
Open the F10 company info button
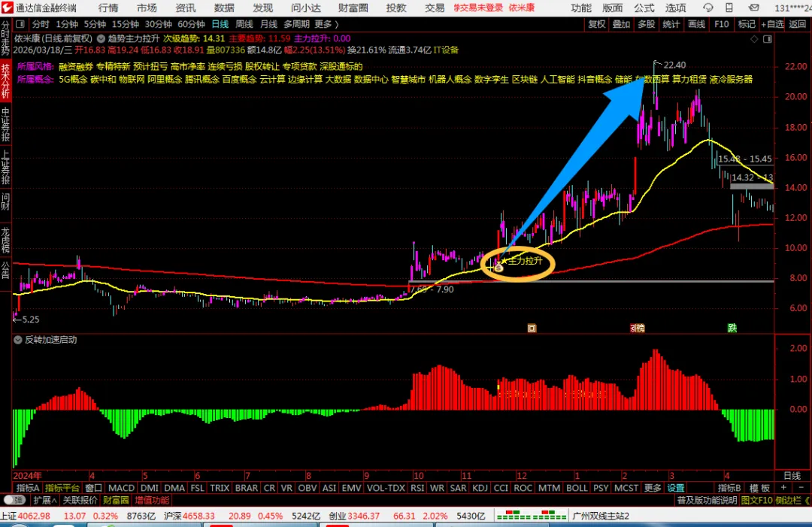click(x=721, y=24)
